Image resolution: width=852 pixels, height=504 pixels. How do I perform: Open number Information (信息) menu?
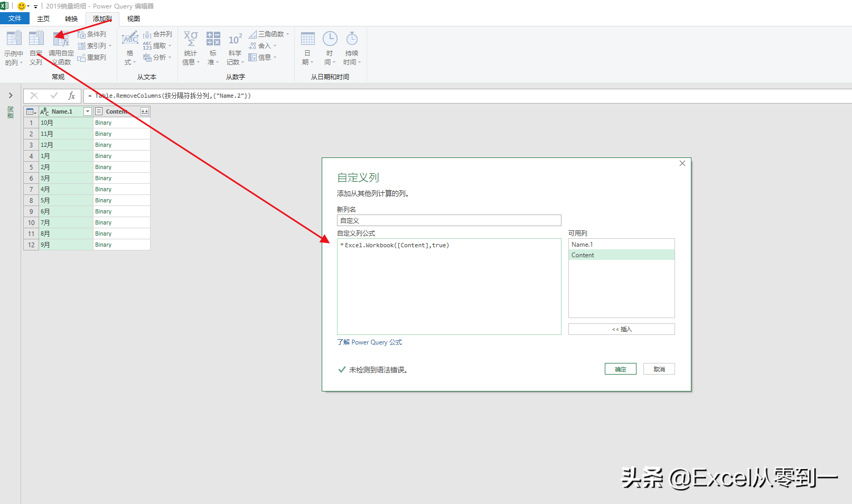(x=263, y=58)
